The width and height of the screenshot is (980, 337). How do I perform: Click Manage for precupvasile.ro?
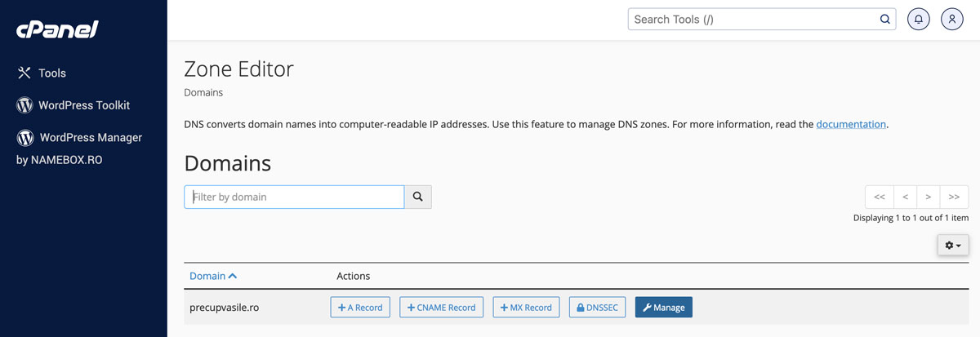[663, 308]
